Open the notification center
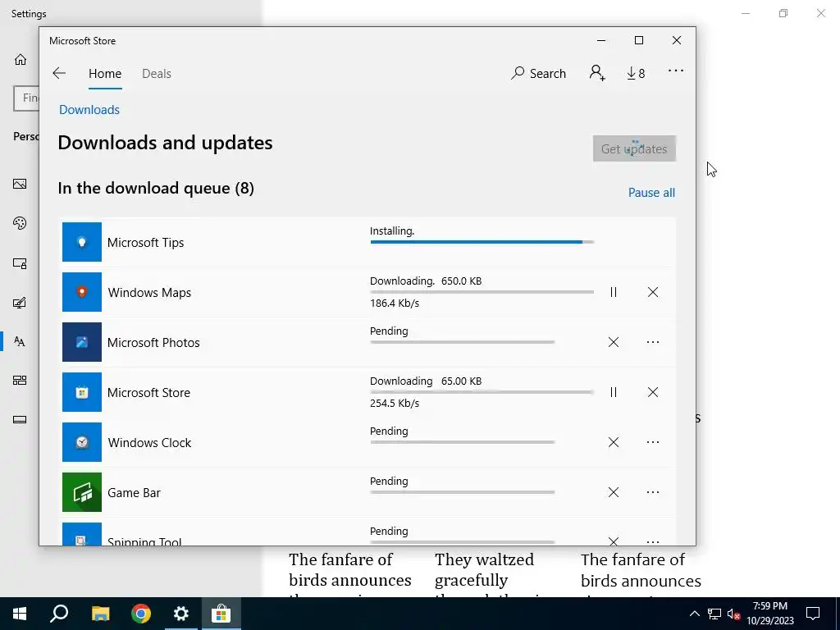 pos(813,614)
